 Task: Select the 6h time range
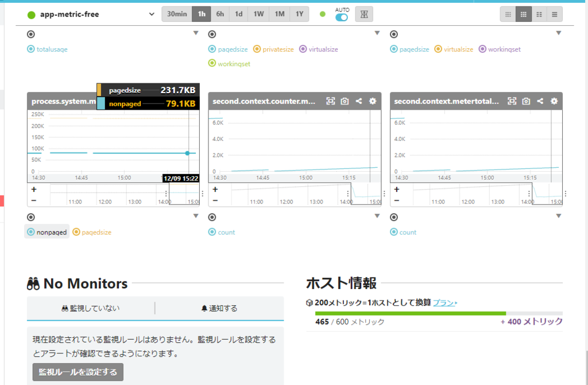point(220,14)
